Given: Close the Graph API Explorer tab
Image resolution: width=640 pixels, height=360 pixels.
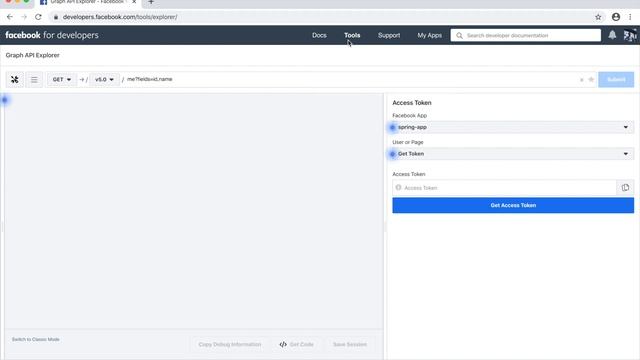Looking at the screenshot, I should pos(134,2).
